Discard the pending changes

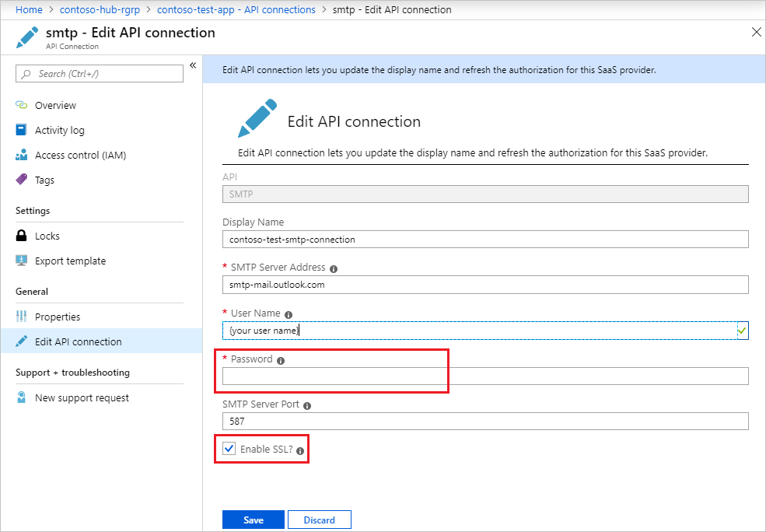tap(319, 519)
